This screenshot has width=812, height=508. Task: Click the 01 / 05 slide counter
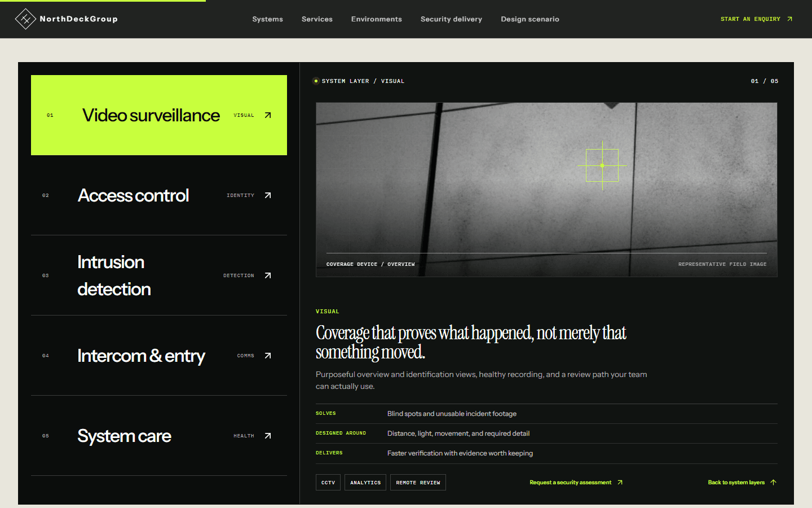pos(765,81)
